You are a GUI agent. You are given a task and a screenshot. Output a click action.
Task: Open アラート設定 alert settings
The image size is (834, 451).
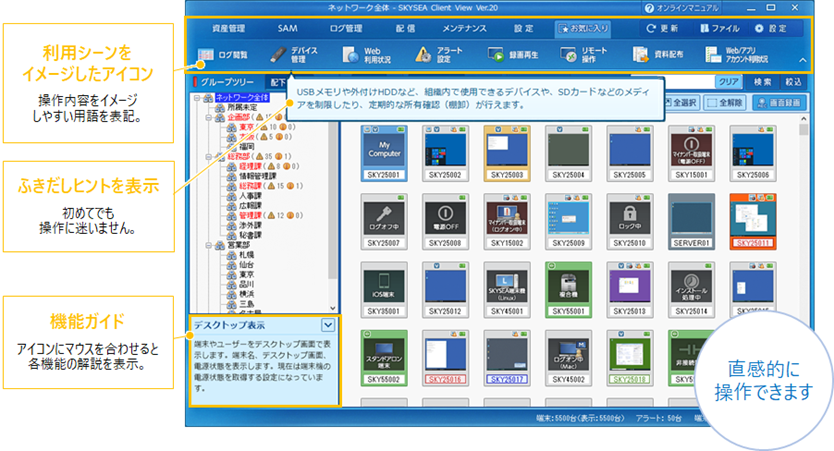439,55
